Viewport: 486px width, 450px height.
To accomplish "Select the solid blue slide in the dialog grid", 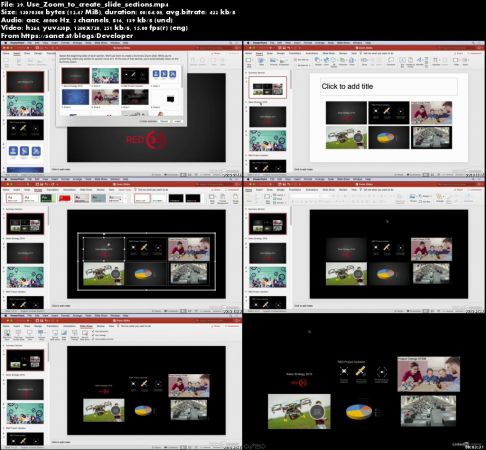I will [x=76, y=97].
